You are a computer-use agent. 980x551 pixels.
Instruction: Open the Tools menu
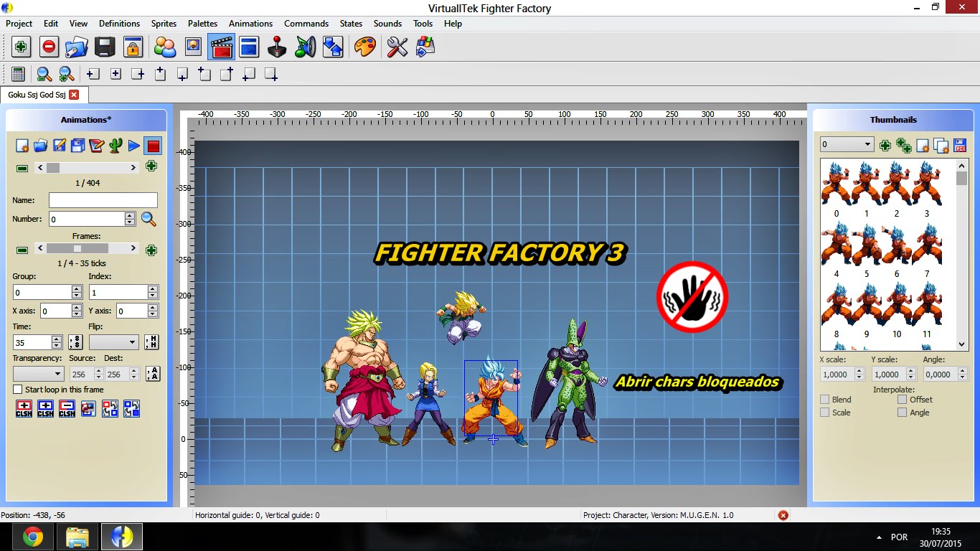[x=423, y=24]
